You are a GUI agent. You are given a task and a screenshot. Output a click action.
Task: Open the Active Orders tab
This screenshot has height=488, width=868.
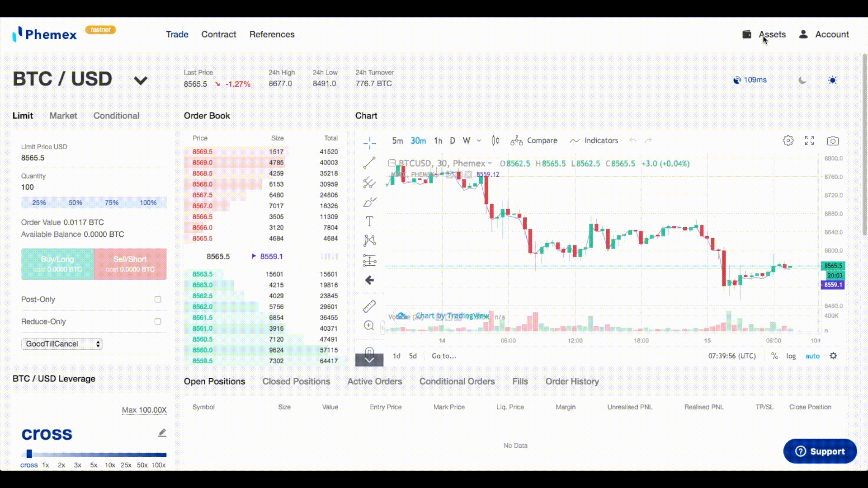[x=375, y=381]
